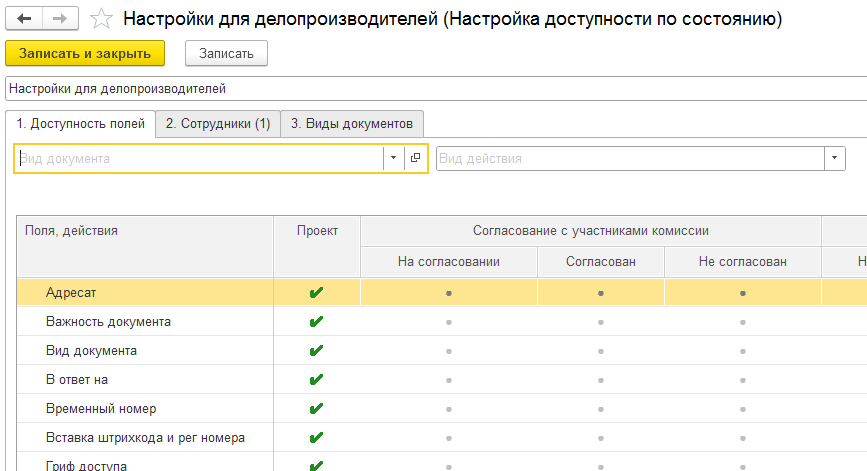Add this form to favorites via the star
Image resolution: width=867 pixels, height=471 pixels.
point(101,19)
